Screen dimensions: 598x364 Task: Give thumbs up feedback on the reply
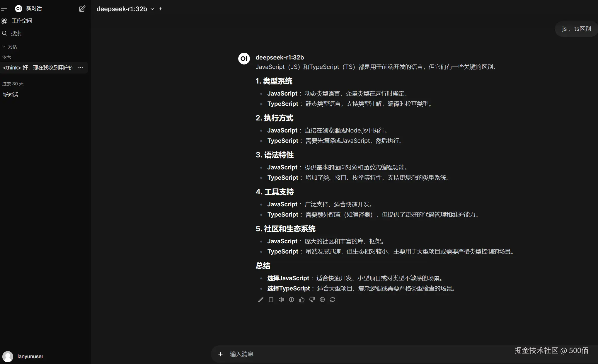click(x=301, y=300)
